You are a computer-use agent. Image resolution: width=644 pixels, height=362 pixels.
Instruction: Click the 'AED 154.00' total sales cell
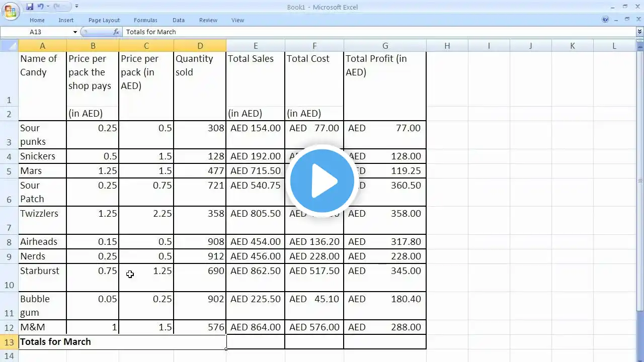point(256,135)
